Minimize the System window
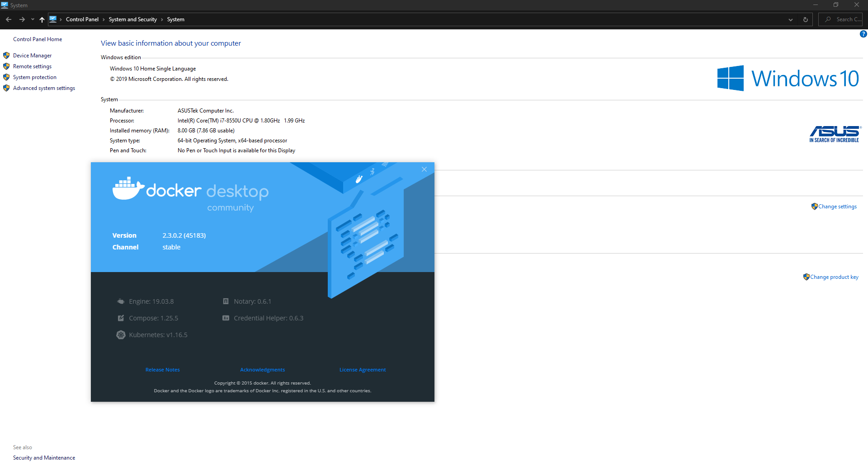Image resolution: width=868 pixels, height=470 pixels. (x=816, y=5)
